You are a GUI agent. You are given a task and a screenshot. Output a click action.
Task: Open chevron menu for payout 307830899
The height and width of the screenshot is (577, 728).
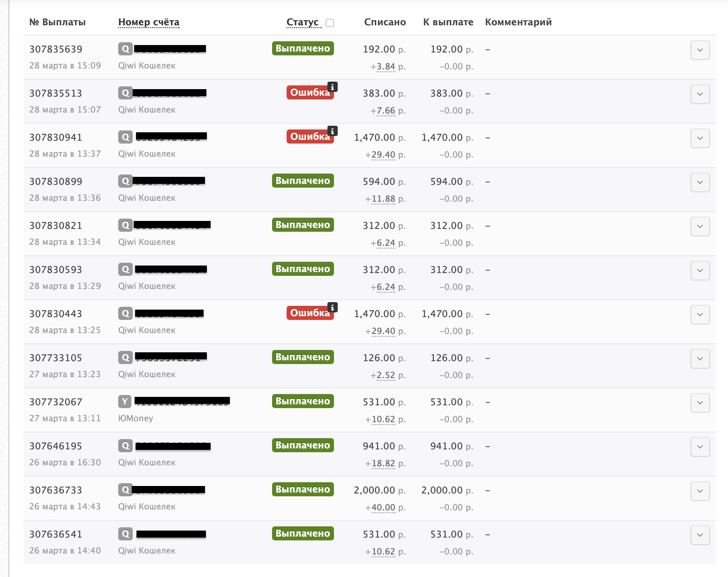(700, 182)
